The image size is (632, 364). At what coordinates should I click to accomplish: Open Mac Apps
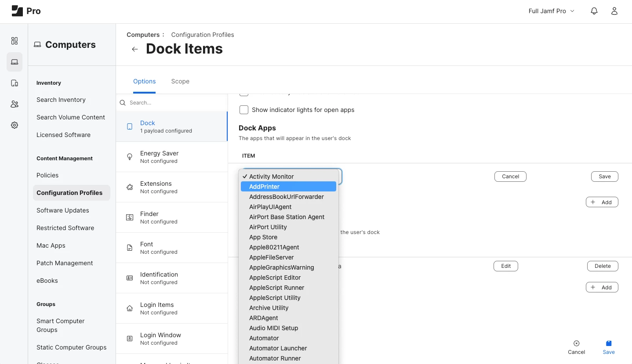(51, 245)
